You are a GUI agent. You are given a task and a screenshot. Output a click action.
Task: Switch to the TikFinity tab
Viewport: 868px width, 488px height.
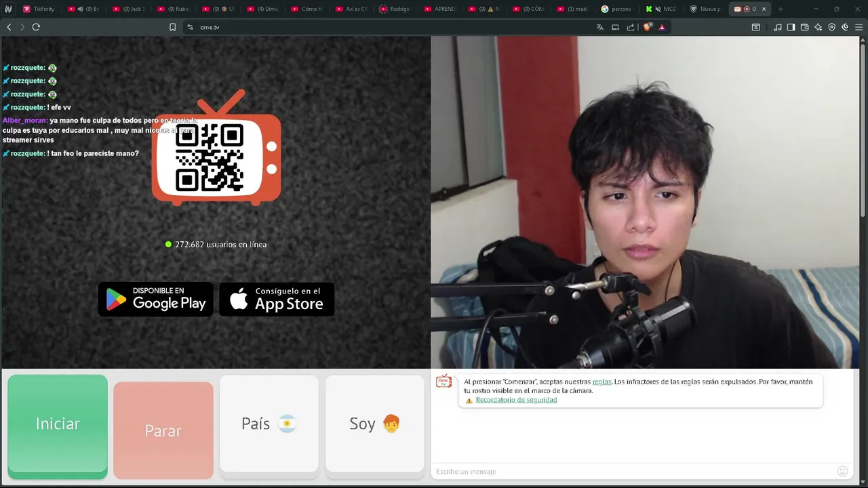[39, 9]
